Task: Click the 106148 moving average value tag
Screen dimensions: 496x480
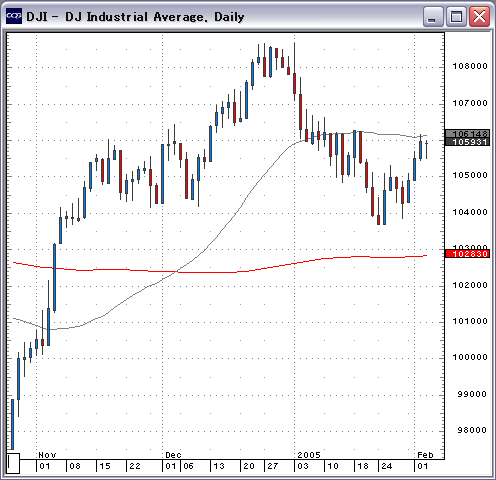Action: click(x=467, y=133)
